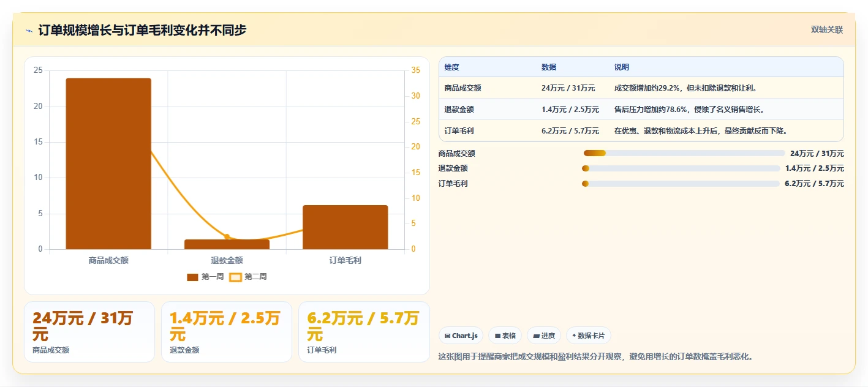868x387 pixels.
Task: Click the 商品成交额 bar in chart
Action: click(x=108, y=163)
